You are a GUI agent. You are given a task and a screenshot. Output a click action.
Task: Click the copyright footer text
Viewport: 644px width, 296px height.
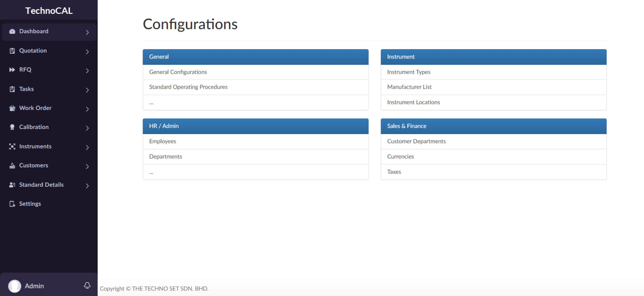[x=154, y=289]
